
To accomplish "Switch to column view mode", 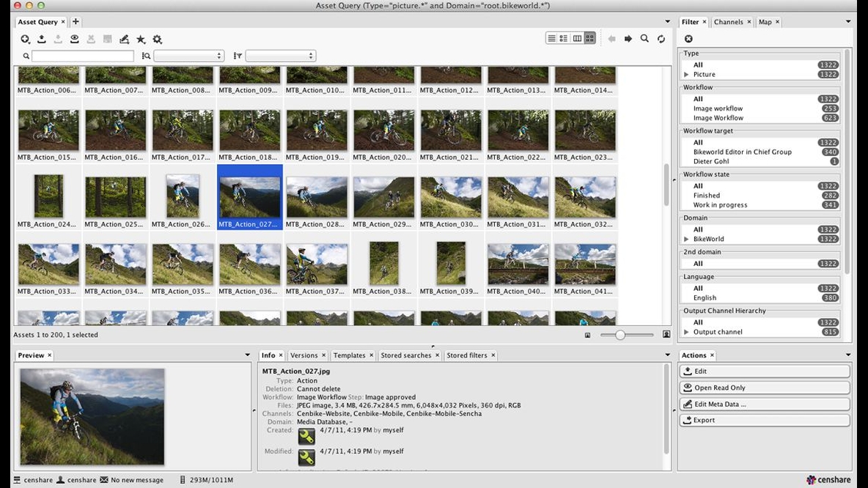I will [577, 39].
